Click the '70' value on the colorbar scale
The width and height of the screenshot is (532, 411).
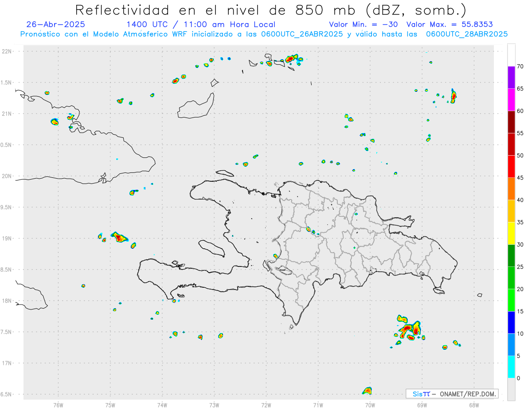520,67
